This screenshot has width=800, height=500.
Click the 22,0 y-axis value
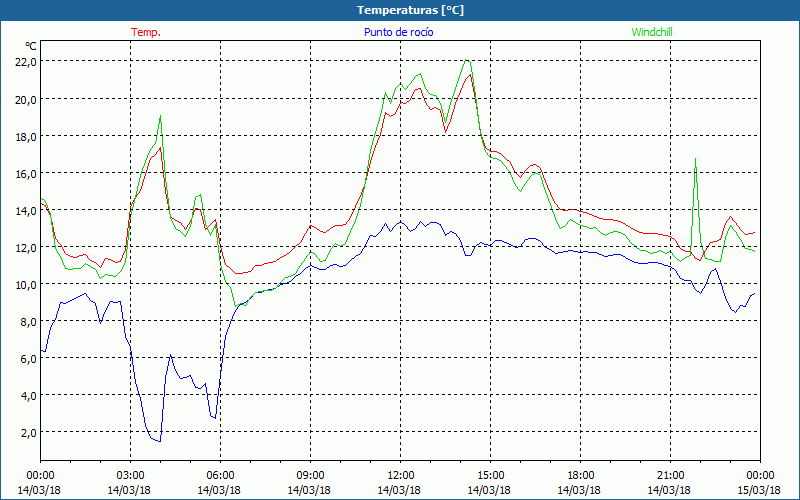pos(27,62)
